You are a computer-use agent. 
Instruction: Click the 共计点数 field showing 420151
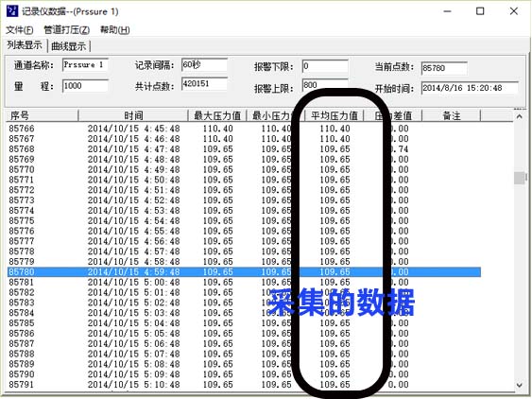coord(204,84)
